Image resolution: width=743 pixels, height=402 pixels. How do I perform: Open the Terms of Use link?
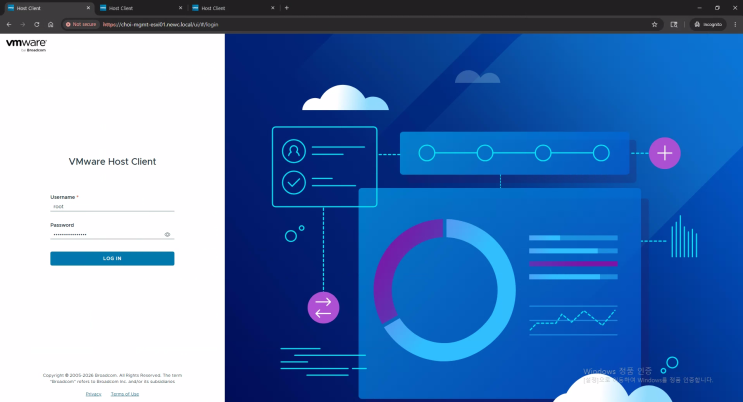(x=125, y=394)
